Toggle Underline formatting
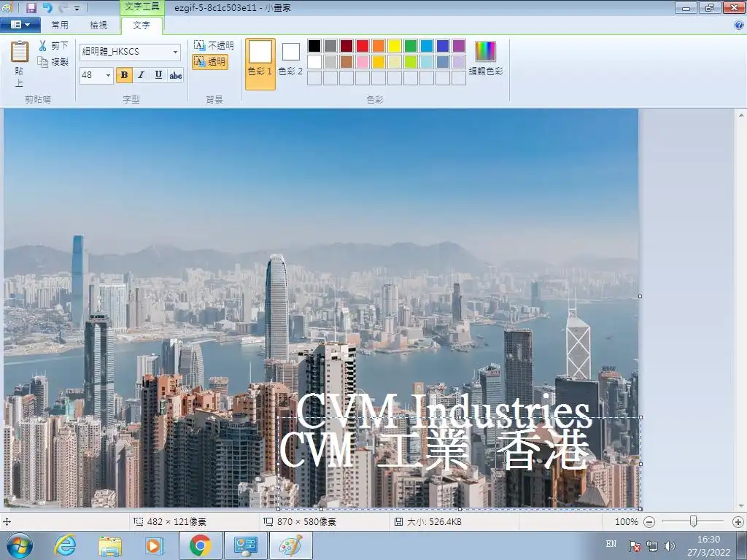 click(x=158, y=75)
